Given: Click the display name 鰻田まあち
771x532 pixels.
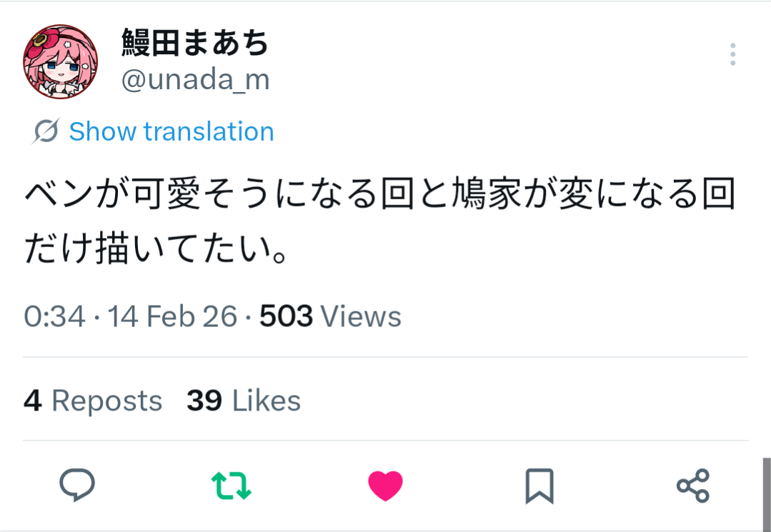Looking at the screenshot, I should 195,43.
